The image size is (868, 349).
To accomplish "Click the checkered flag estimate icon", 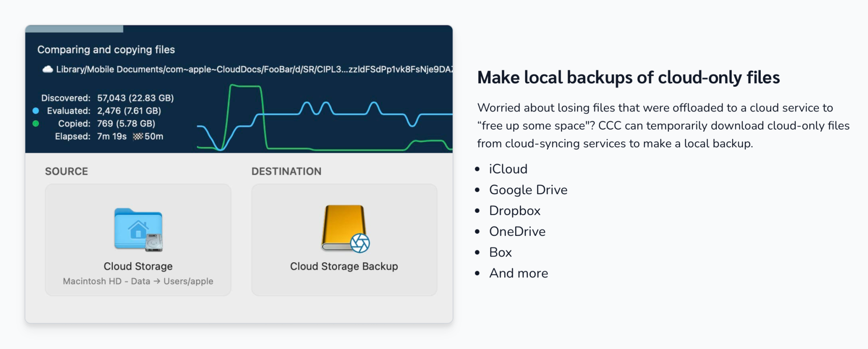I will coord(138,137).
